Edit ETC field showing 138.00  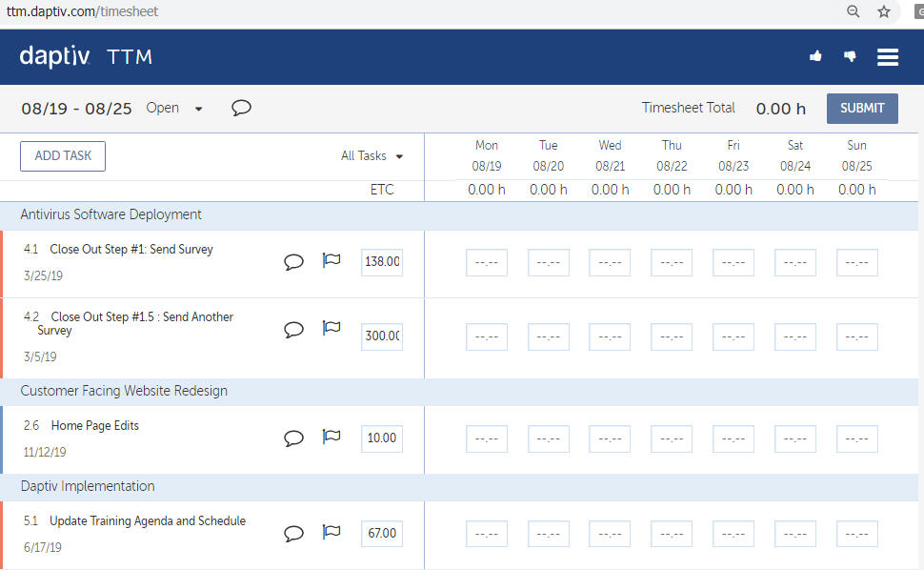382,262
